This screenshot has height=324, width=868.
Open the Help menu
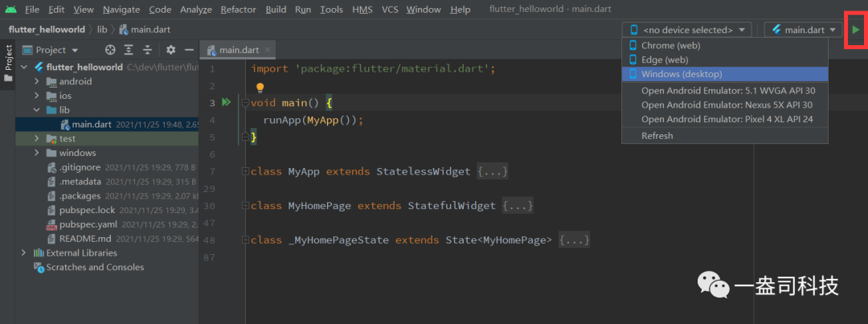pyautogui.click(x=460, y=10)
